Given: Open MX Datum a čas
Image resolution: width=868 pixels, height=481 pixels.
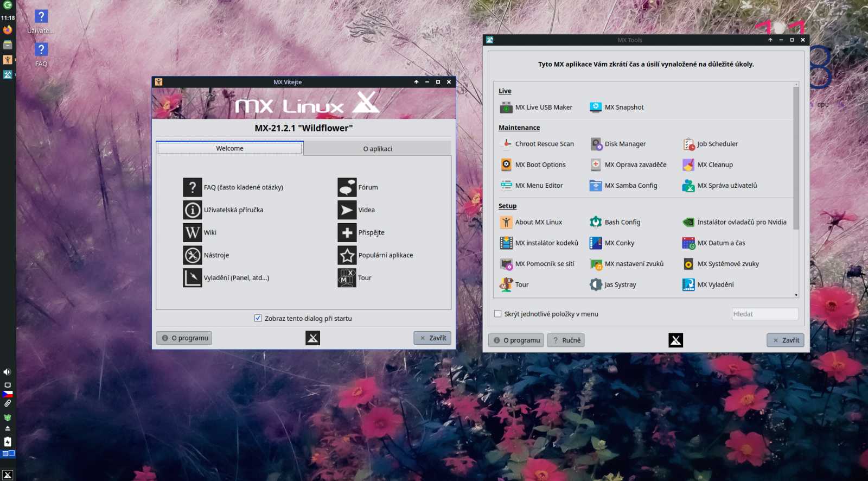Looking at the screenshot, I should tap(714, 243).
